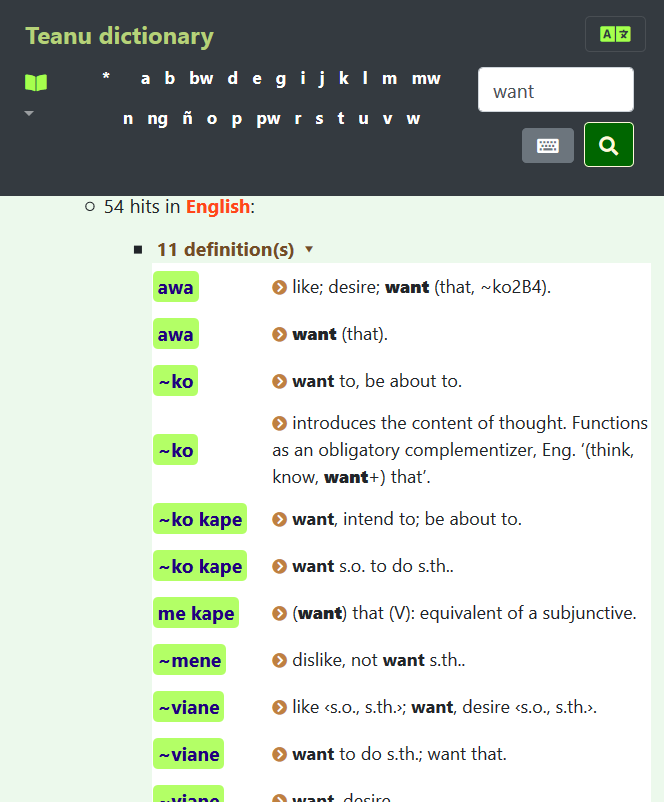
Task: Click the Teanu dictionary title
Action: pyautogui.click(x=119, y=37)
